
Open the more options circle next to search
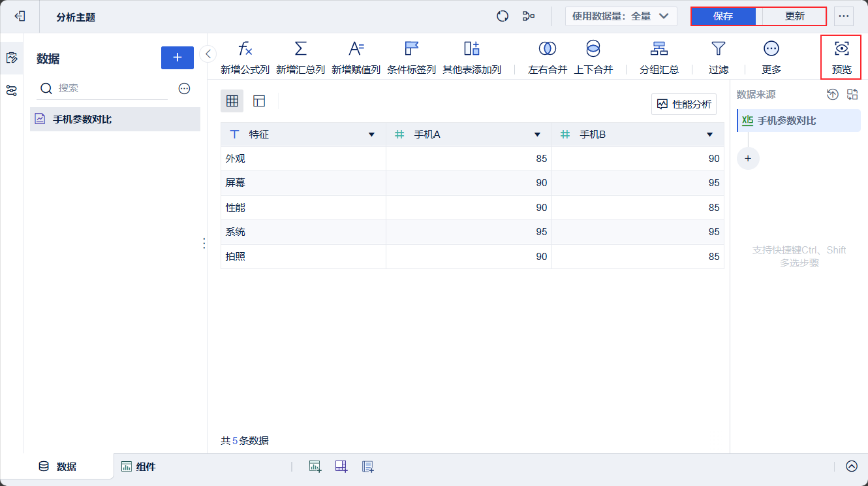[184, 88]
